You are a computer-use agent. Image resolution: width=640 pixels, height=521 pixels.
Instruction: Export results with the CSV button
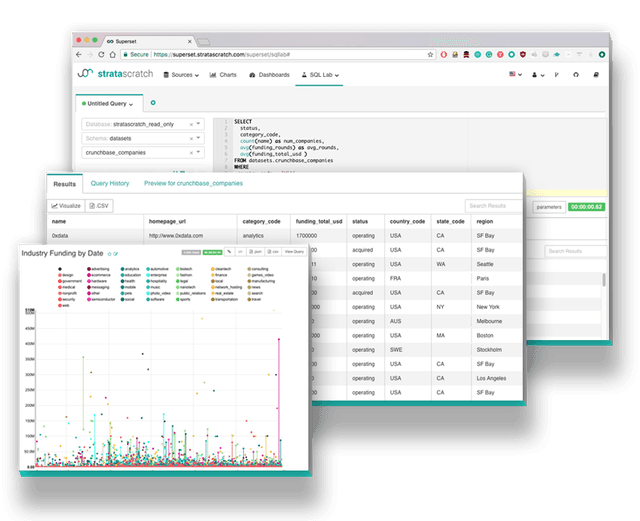(99, 205)
